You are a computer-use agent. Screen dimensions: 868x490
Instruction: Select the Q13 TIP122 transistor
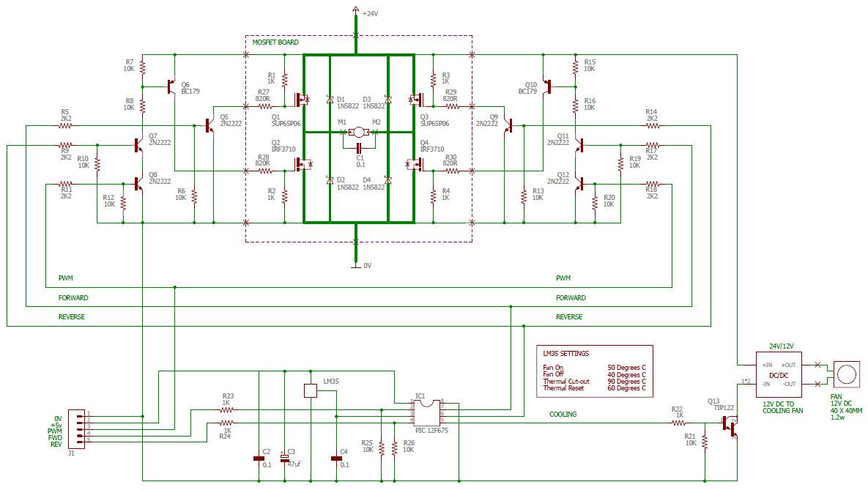[x=730, y=423]
